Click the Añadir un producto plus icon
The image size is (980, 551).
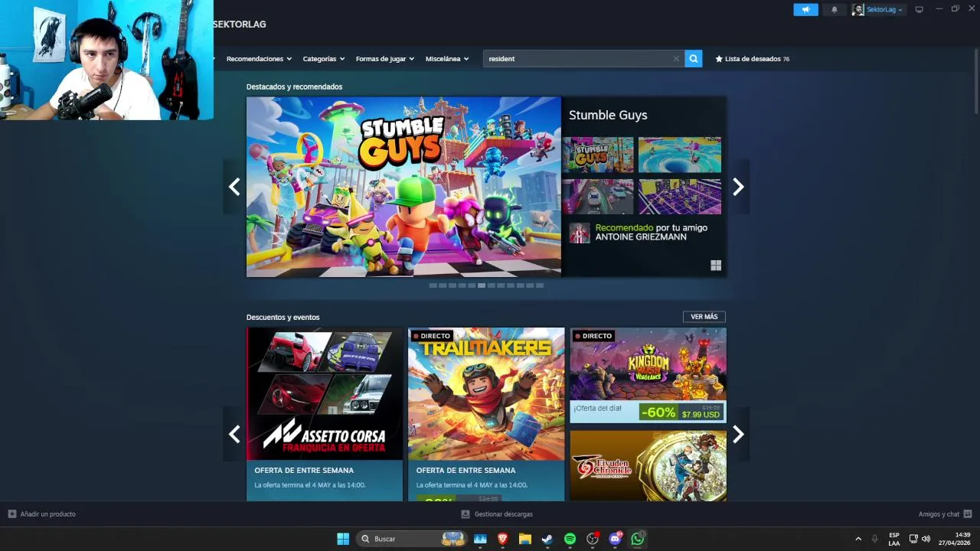pyautogui.click(x=12, y=514)
